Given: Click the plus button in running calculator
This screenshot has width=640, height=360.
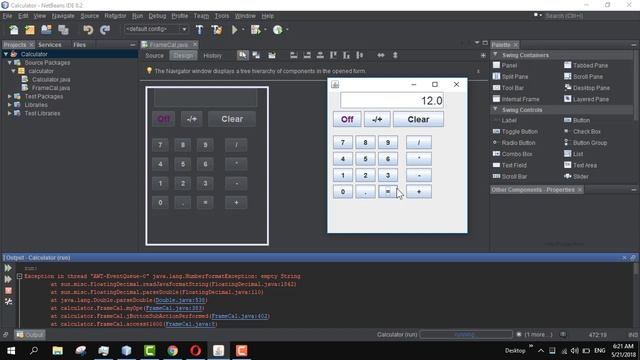Looking at the screenshot, I should (419, 191).
